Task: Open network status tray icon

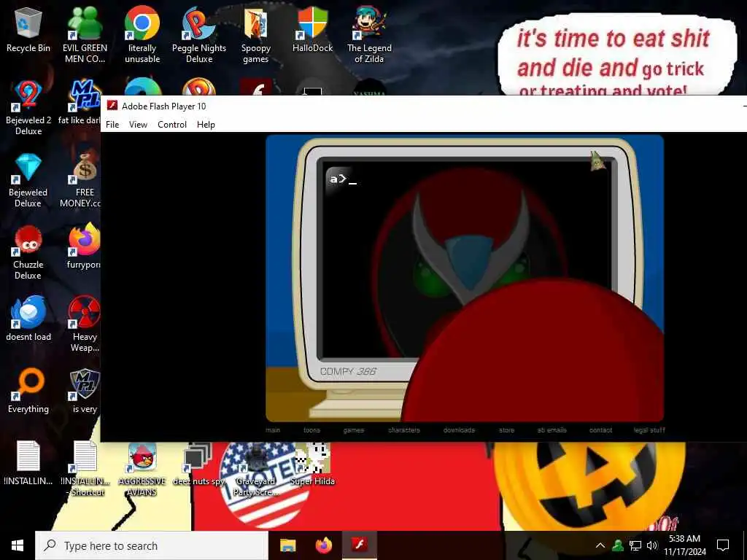Action: (x=635, y=545)
